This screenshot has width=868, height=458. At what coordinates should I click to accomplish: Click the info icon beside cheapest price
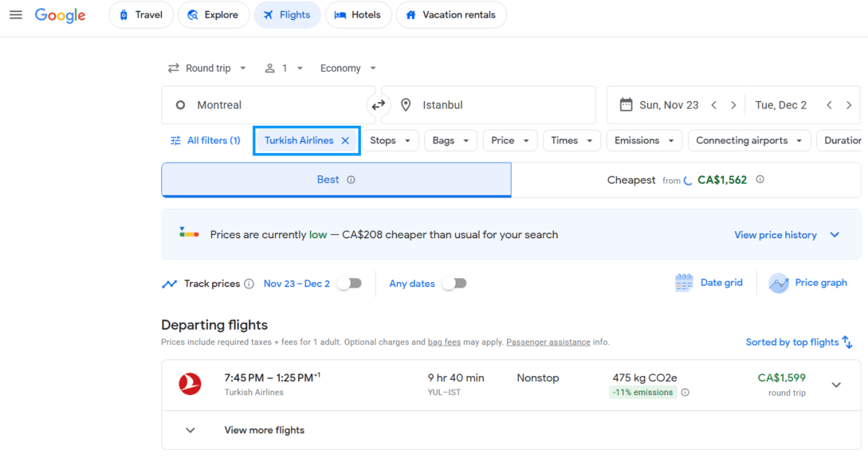point(760,179)
